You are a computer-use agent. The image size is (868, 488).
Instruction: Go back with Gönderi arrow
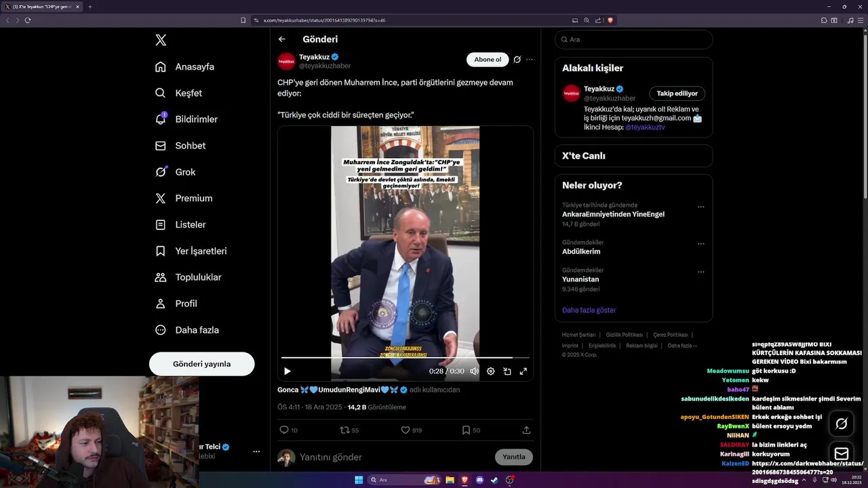[x=282, y=39]
